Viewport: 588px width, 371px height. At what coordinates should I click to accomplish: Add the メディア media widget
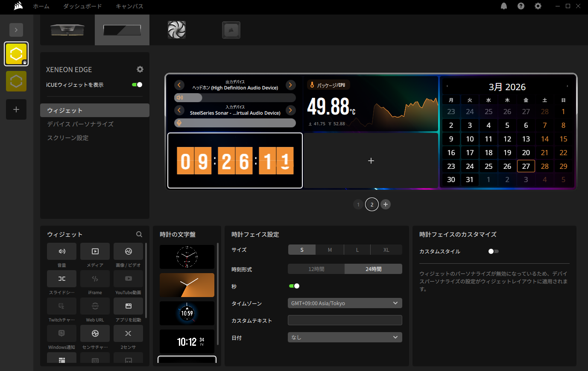(95, 251)
